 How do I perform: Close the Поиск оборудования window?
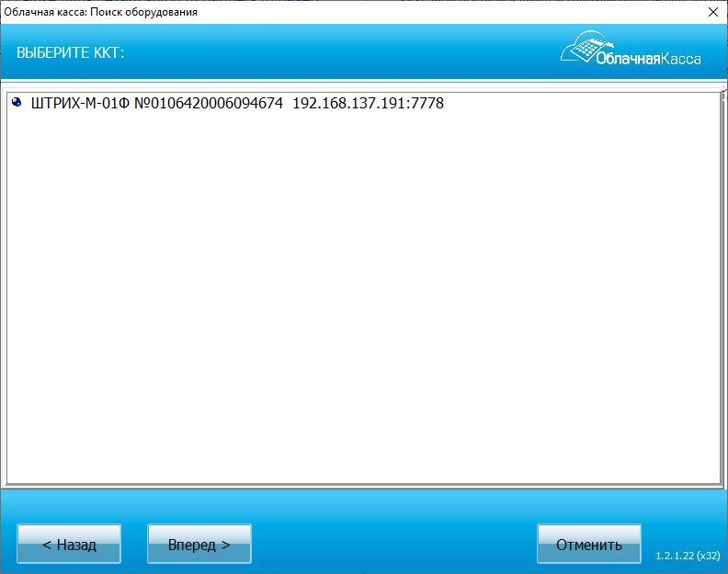713,12
